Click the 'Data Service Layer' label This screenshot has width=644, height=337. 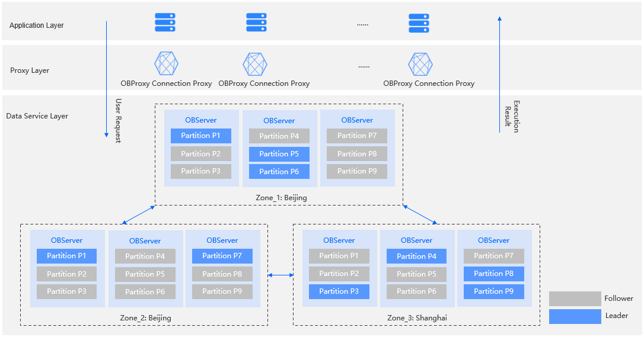[37, 116]
